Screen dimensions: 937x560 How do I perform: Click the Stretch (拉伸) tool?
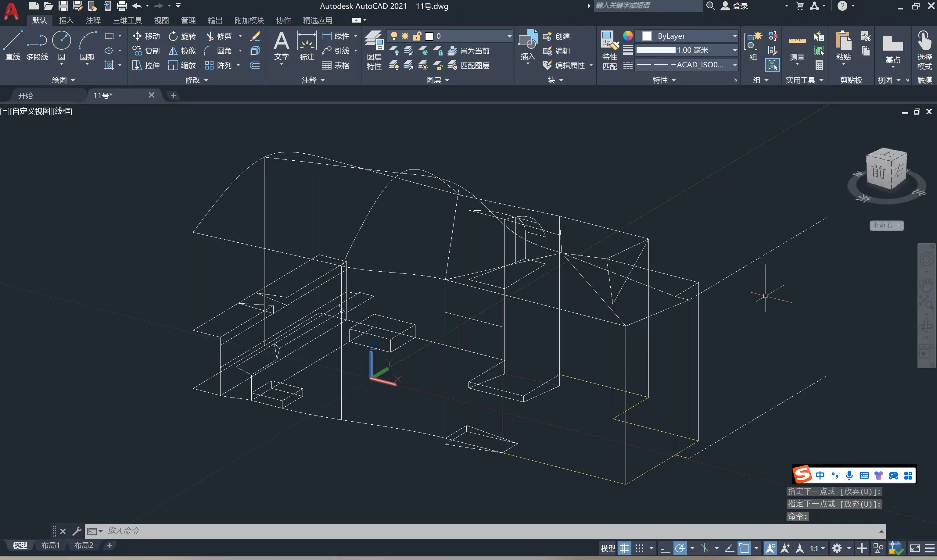pyautogui.click(x=146, y=66)
